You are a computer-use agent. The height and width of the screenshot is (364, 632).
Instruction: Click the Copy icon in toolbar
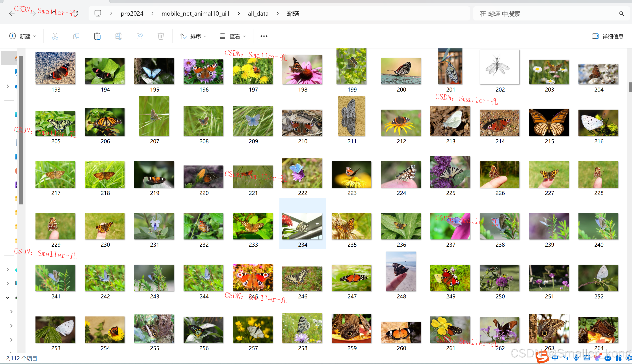pyautogui.click(x=76, y=36)
